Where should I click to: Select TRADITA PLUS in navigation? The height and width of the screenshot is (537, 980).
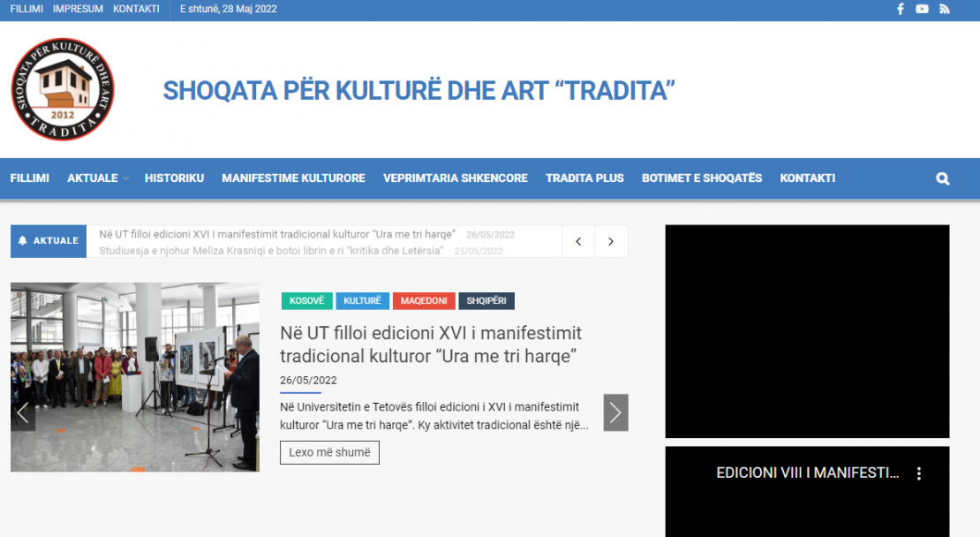point(584,178)
